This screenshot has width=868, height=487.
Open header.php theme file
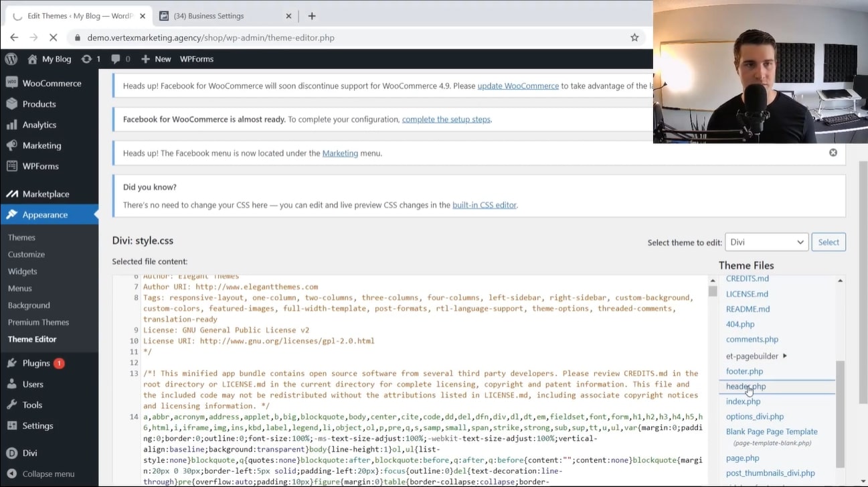pyautogui.click(x=746, y=386)
